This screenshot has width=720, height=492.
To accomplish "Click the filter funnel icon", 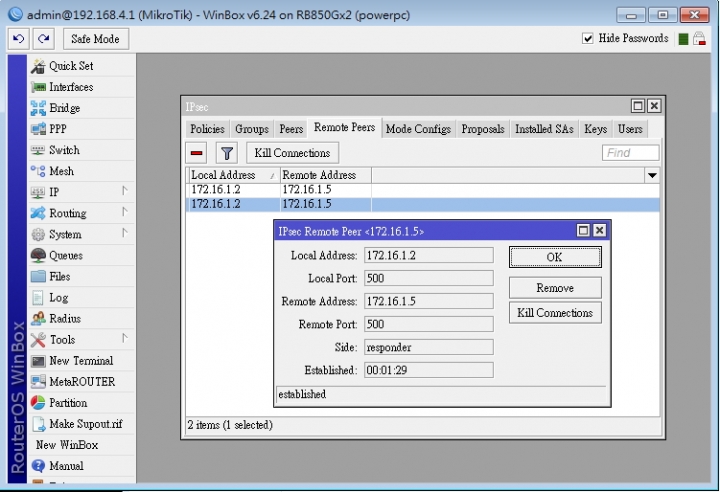I will click(227, 153).
